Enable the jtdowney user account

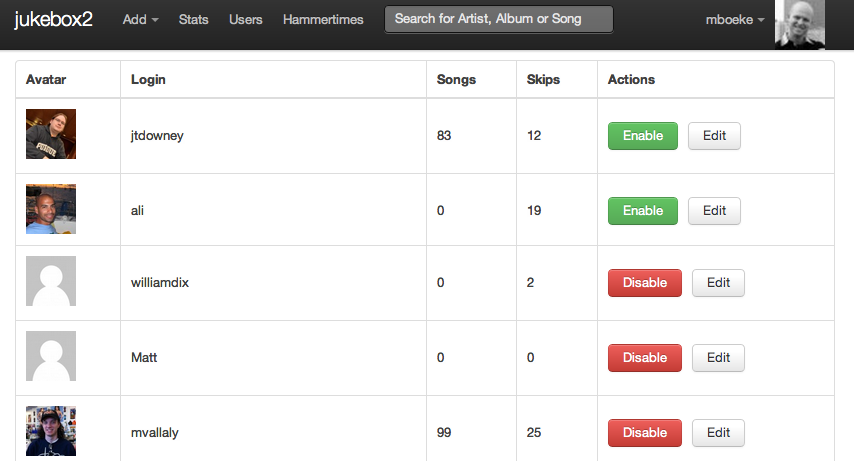643,136
